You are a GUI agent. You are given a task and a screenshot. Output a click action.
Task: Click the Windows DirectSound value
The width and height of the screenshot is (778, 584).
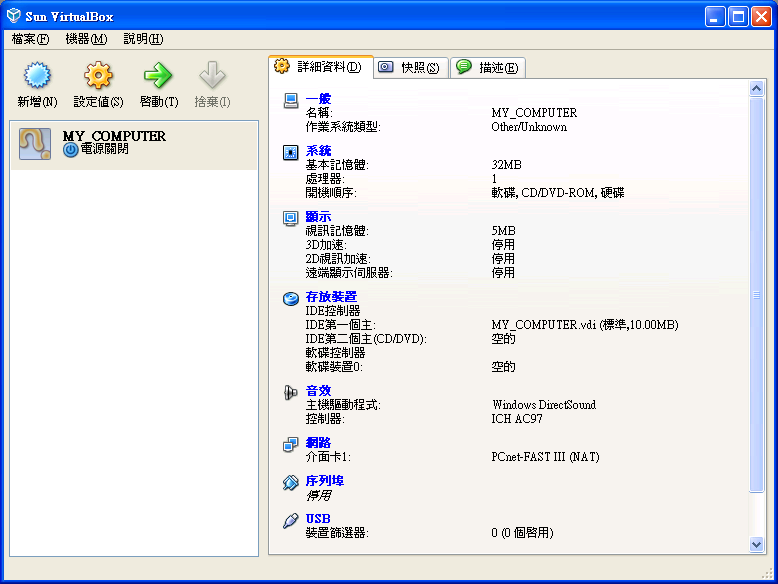click(x=544, y=405)
